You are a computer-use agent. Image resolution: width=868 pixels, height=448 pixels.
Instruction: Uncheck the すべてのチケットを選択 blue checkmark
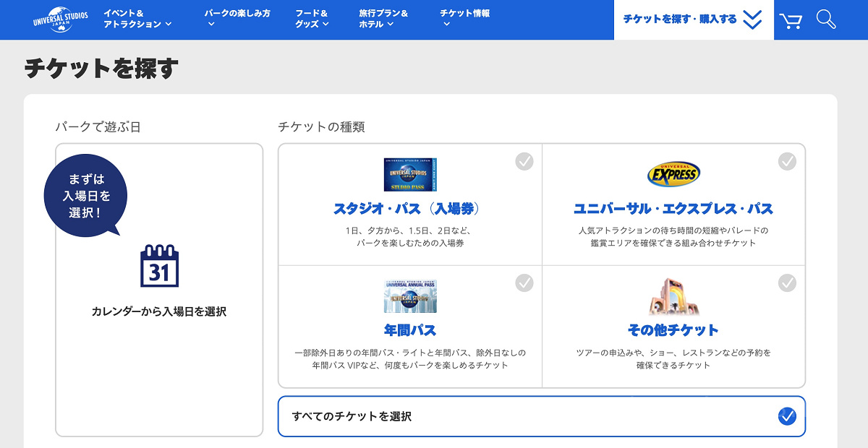point(787,416)
